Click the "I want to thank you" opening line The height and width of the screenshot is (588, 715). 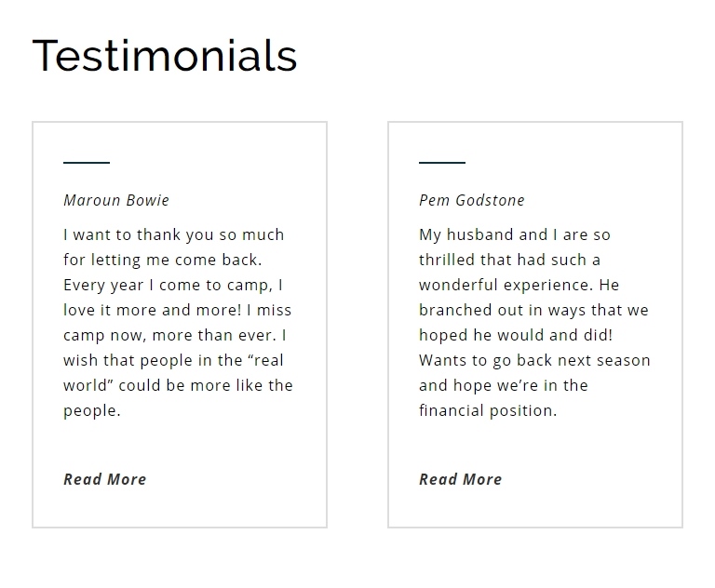(x=174, y=234)
